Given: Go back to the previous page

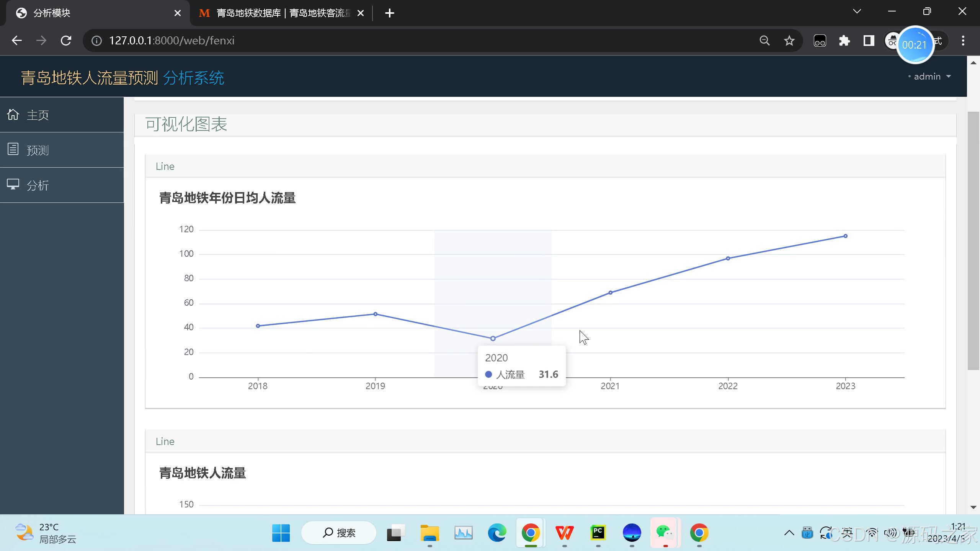Looking at the screenshot, I should (x=17, y=41).
